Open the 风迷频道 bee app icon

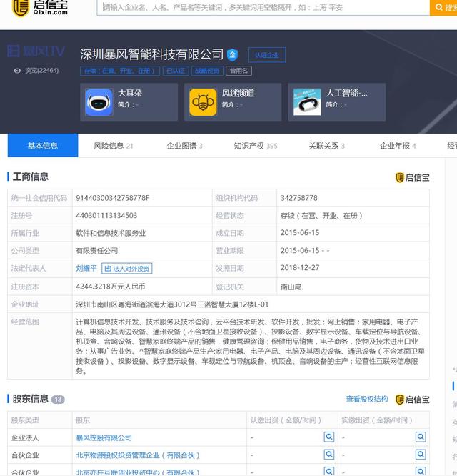pos(203,102)
